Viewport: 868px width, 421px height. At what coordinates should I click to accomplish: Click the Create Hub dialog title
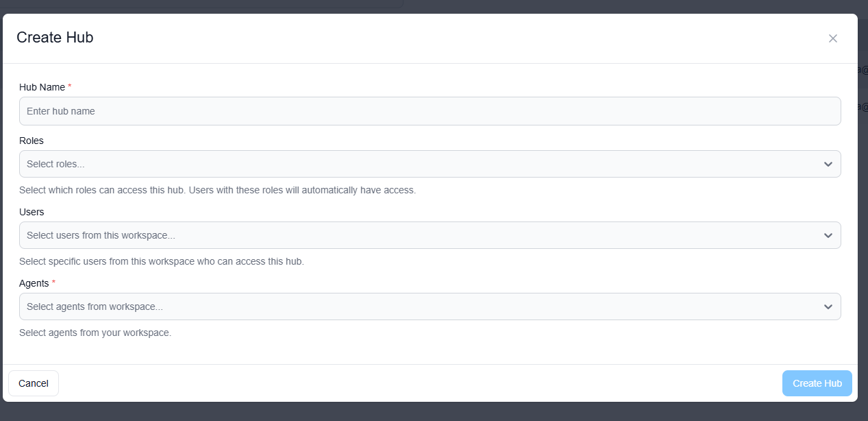tap(55, 38)
